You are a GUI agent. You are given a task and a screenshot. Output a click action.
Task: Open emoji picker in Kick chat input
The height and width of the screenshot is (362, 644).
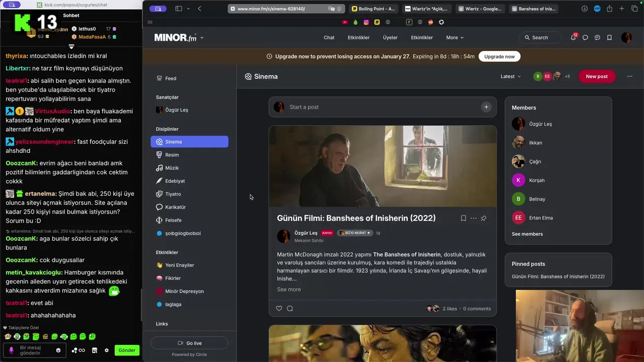click(58, 350)
